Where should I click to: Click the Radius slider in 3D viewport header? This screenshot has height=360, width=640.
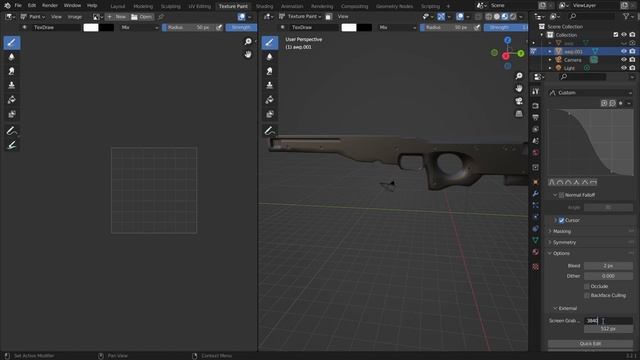447,27
